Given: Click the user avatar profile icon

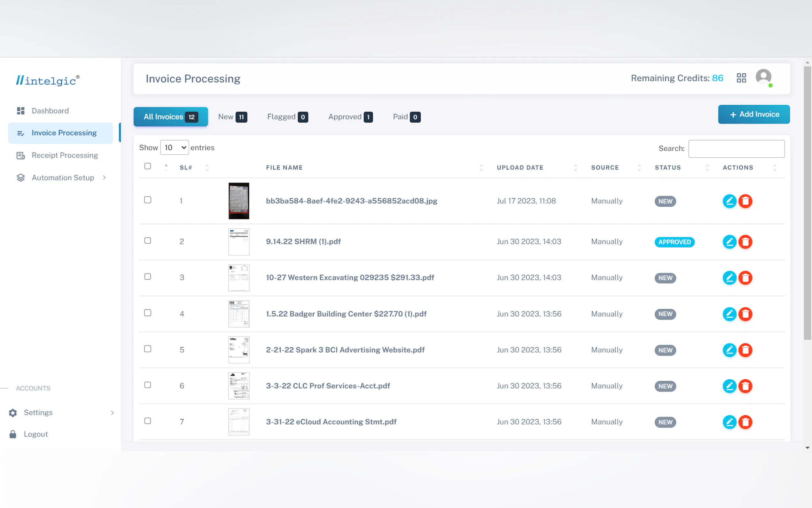Looking at the screenshot, I should [763, 77].
